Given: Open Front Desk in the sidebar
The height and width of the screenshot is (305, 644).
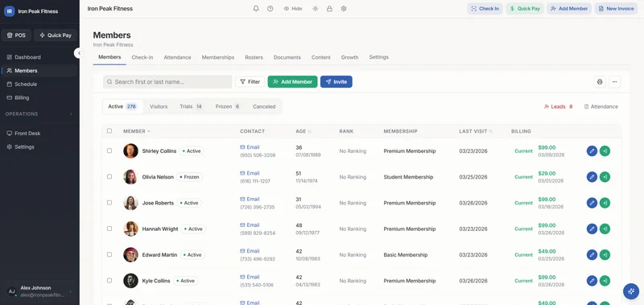Looking at the screenshot, I should click(39, 134).
